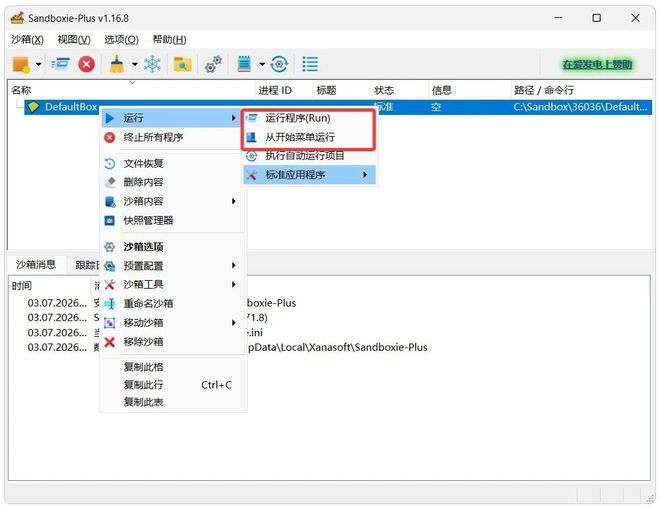Click the gears settings toolbar icon
The image size is (660, 508).
[x=213, y=64]
